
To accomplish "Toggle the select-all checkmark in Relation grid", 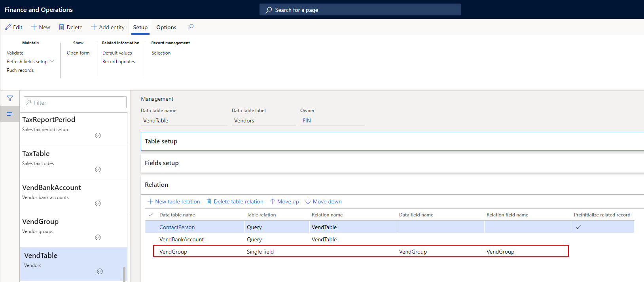I will (x=151, y=215).
